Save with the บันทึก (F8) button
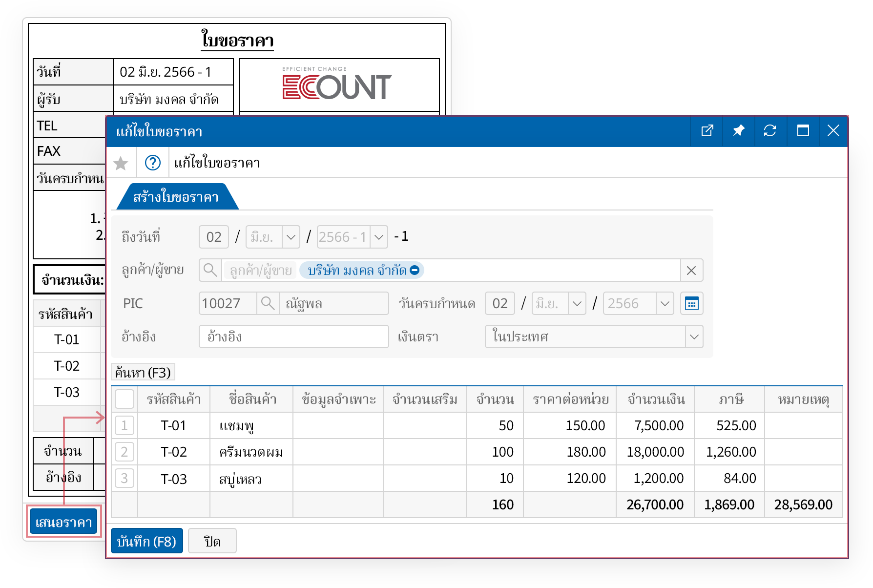Viewport: 873px width, 588px height. tap(147, 541)
